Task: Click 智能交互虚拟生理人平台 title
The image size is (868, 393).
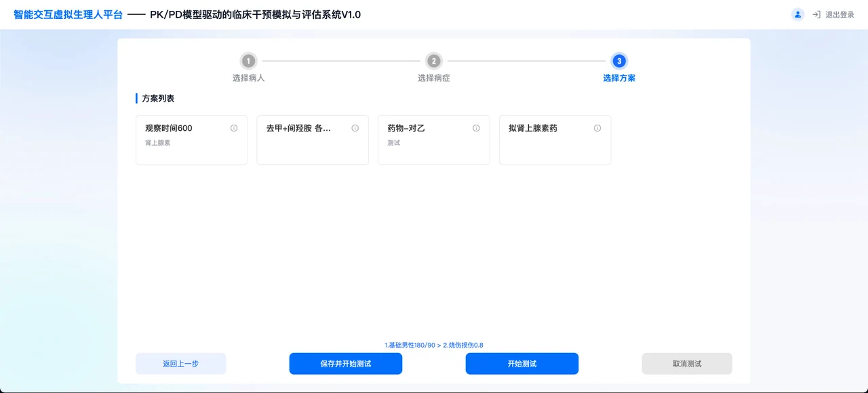Action: [68, 14]
